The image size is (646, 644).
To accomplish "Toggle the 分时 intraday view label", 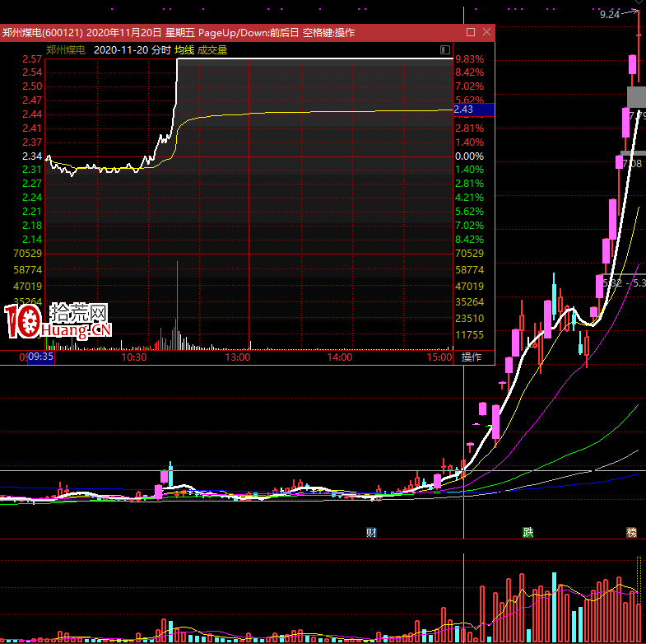I will 161,50.
